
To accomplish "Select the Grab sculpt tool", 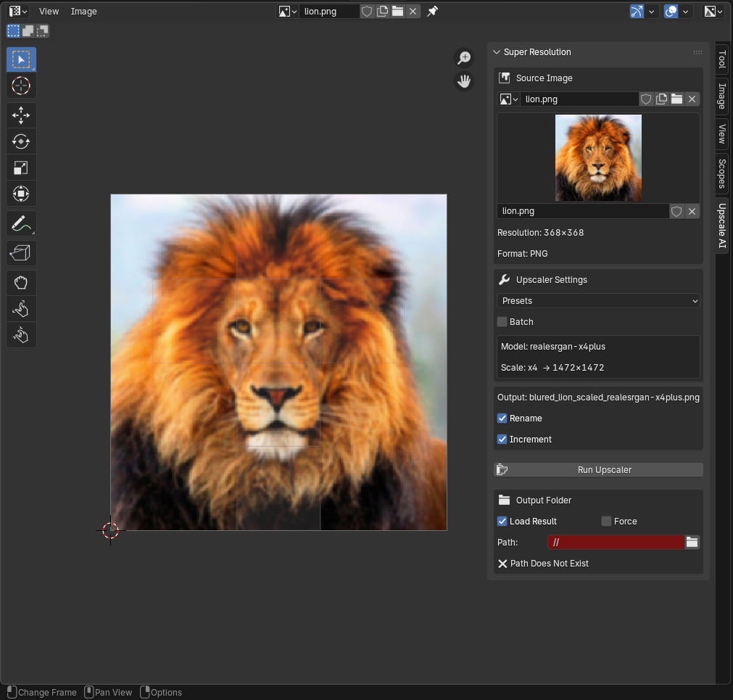I will tap(21, 283).
